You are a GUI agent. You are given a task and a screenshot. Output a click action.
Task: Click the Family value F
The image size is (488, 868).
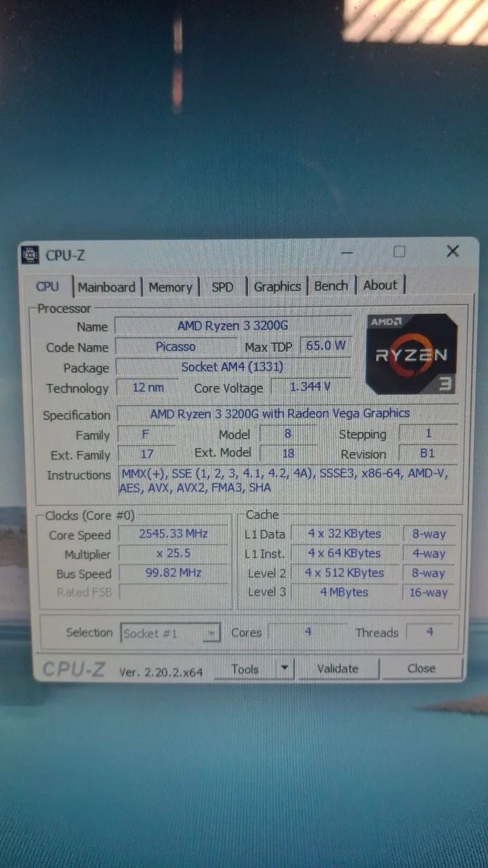point(146,434)
